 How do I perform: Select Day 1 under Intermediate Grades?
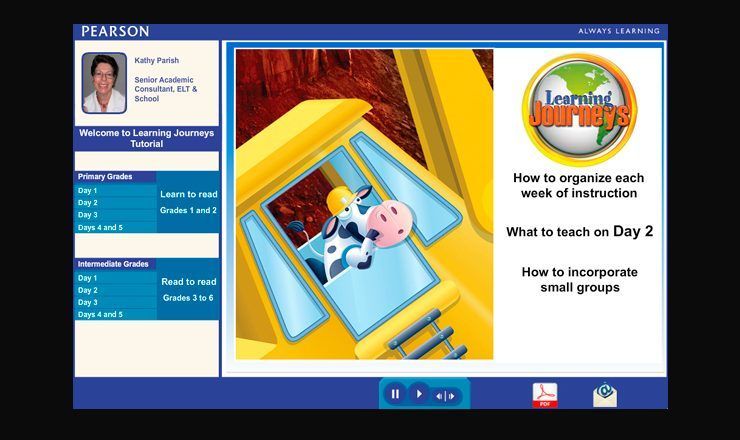pyautogui.click(x=116, y=278)
